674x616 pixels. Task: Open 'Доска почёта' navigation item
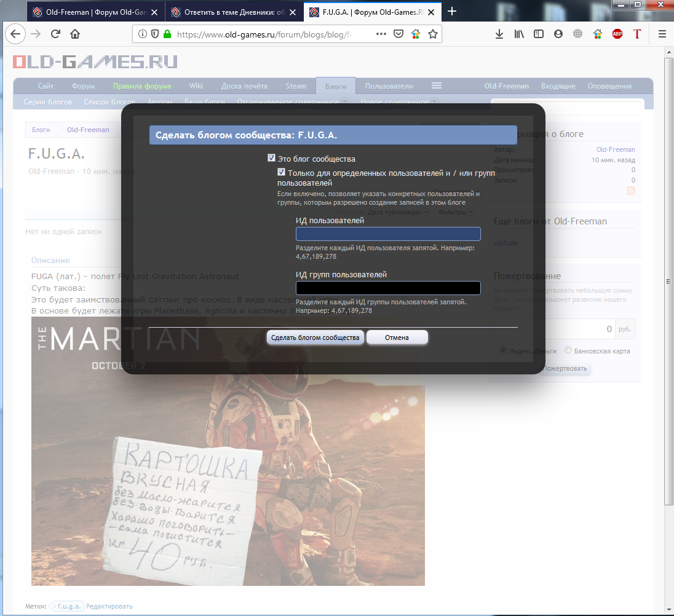[244, 86]
